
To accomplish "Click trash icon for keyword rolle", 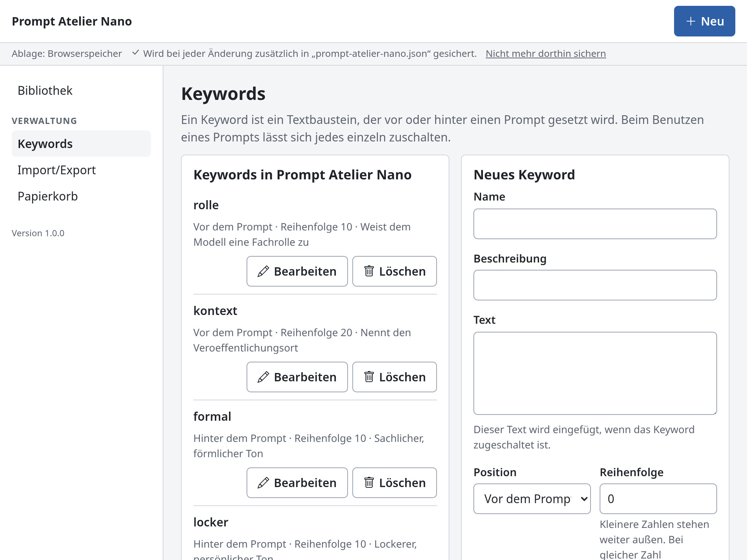I will 369,271.
